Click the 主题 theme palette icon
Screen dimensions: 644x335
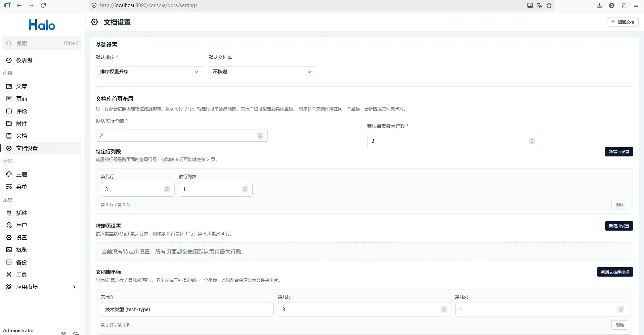pos(9,174)
